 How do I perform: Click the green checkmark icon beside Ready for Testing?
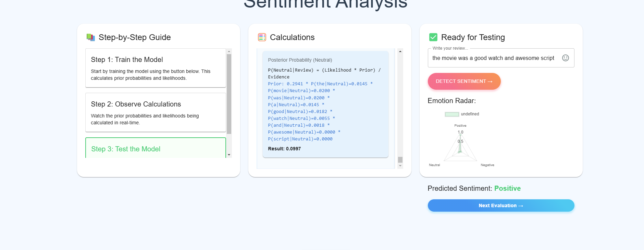(x=433, y=37)
